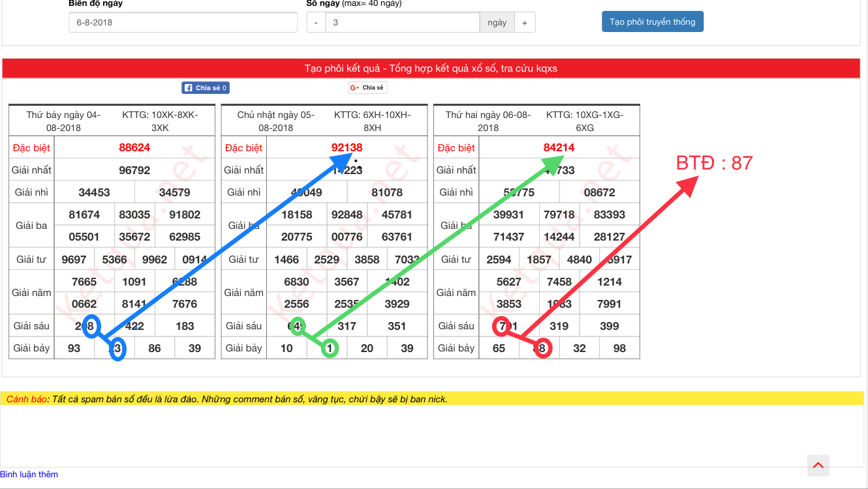Click third prize number 83393
This screenshot has width=868, height=489.
(610, 215)
